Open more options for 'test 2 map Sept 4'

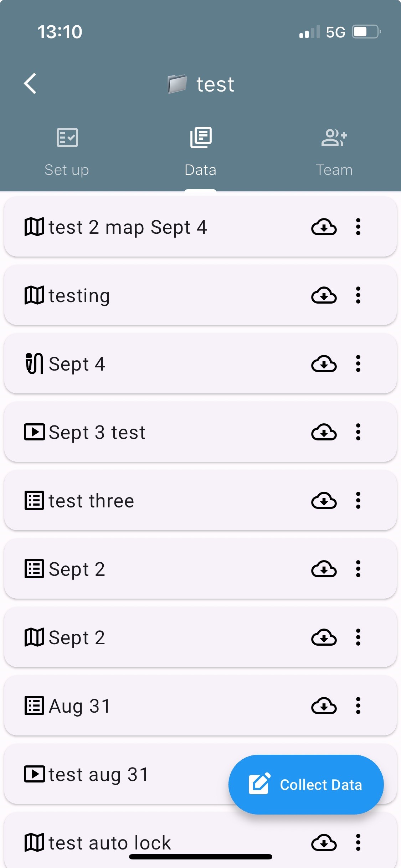pyautogui.click(x=358, y=227)
